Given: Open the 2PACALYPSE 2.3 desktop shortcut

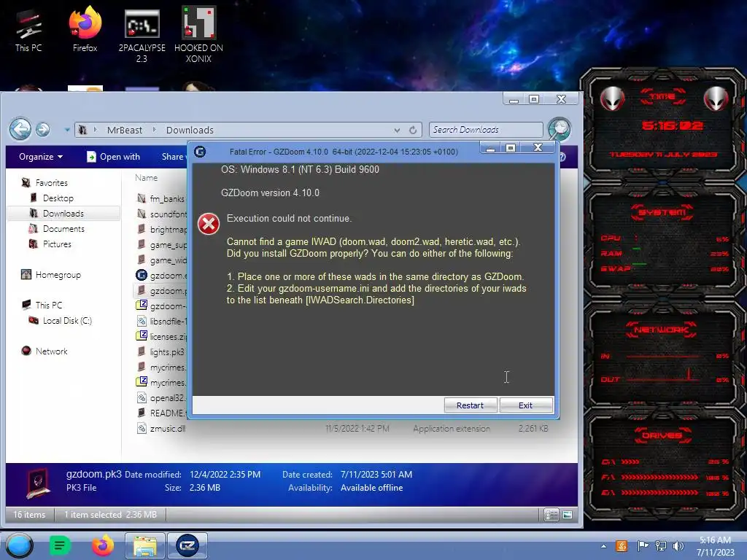Looking at the screenshot, I should [x=142, y=36].
